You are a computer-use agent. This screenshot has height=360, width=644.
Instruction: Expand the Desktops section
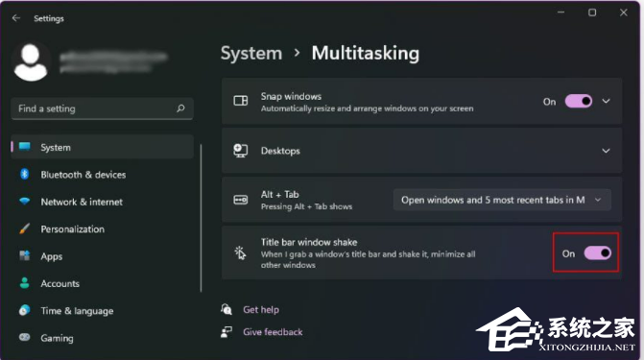(x=421, y=151)
